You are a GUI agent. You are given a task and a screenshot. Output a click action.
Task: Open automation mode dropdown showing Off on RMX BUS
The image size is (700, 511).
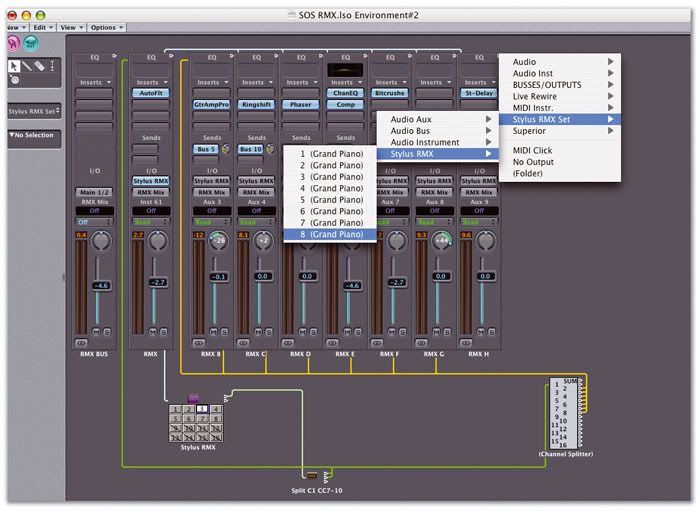[95, 222]
